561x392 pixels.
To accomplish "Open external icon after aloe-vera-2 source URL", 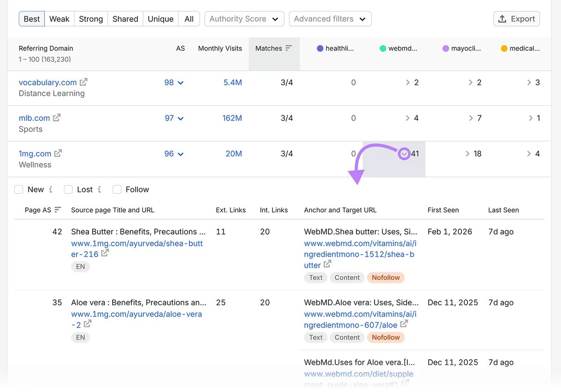I will (x=87, y=323).
